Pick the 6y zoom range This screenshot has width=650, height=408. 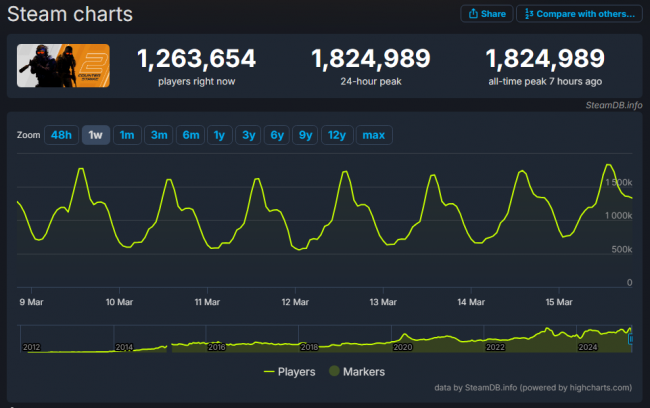pyautogui.click(x=277, y=135)
